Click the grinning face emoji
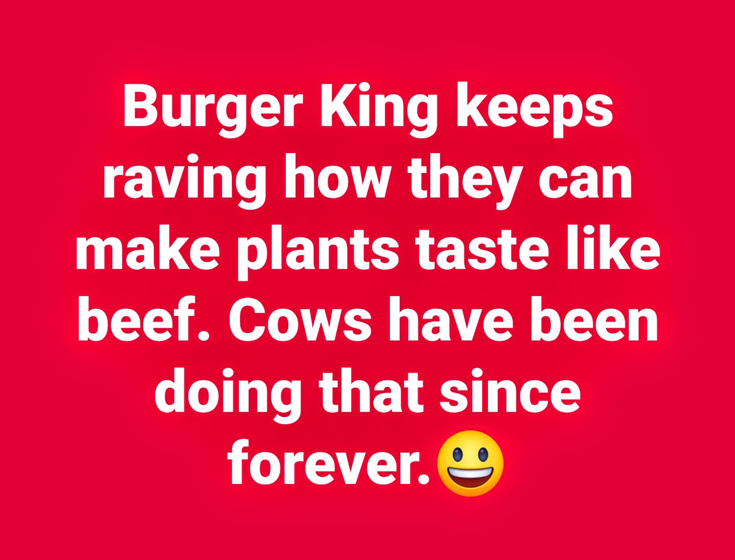The image size is (735, 560). [471, 464]
